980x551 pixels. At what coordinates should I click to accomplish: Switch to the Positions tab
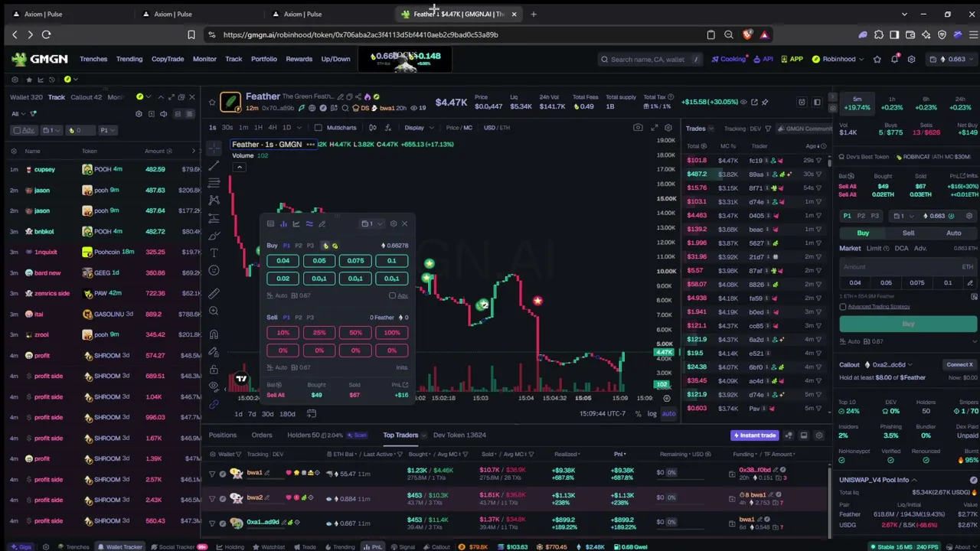click(x=223, y=435)
